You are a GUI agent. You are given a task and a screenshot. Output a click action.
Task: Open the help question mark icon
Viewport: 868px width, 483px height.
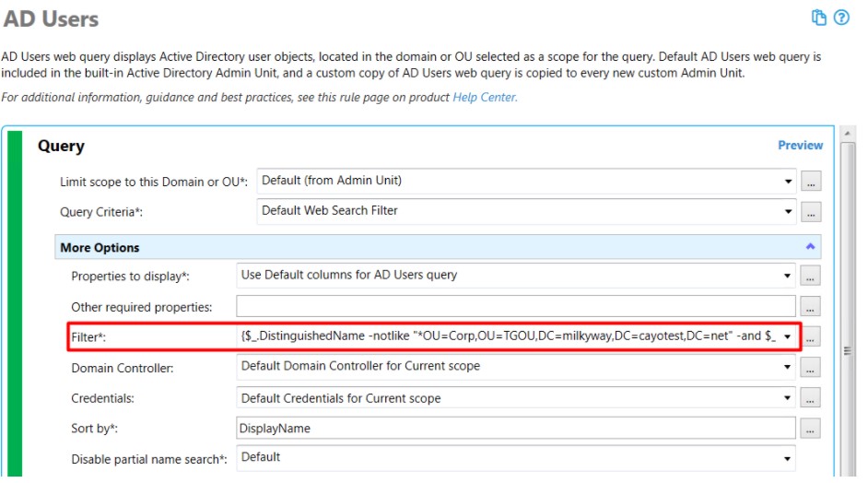(841, 18)
